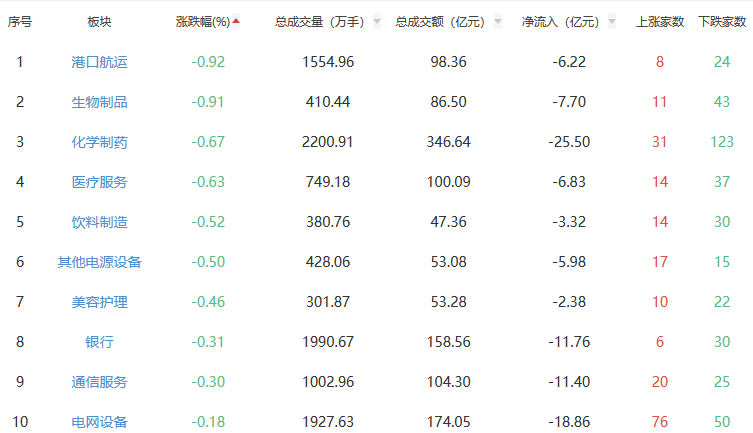Open the 银行 sector link

(x=100, y=342)
